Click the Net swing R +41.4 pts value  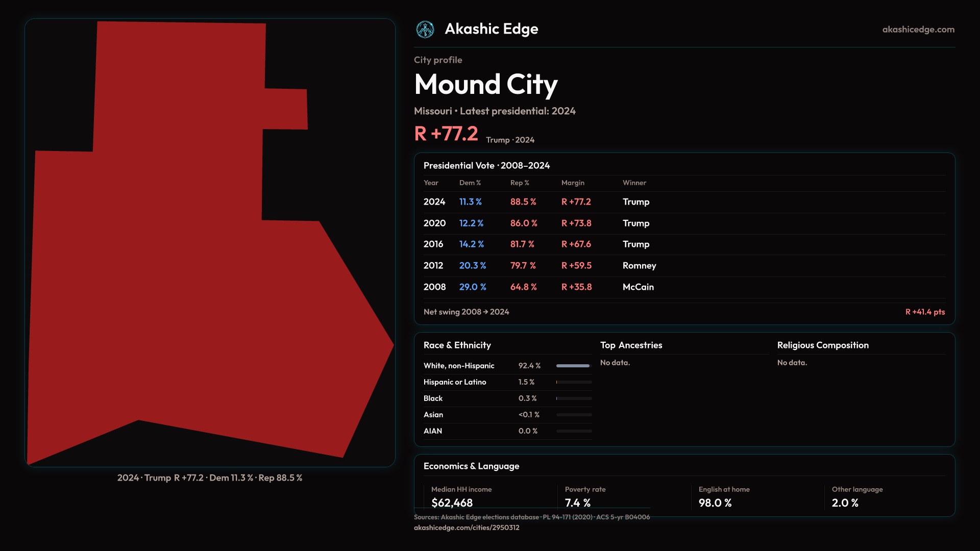924,312
